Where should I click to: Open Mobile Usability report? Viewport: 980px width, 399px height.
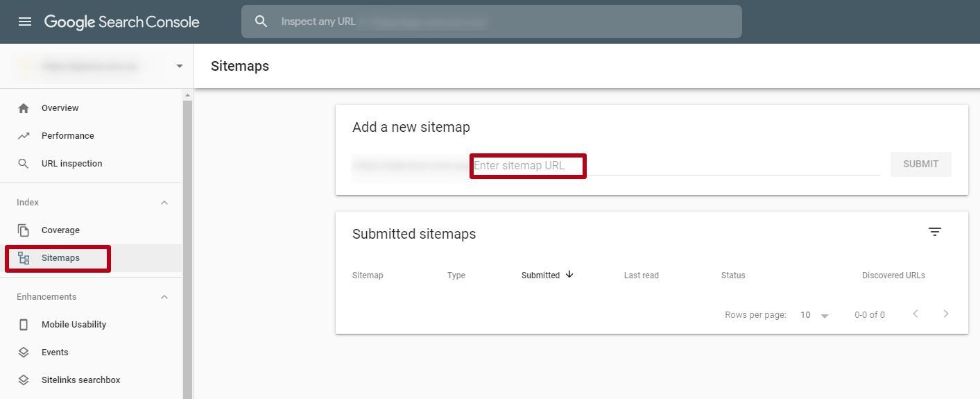click(x=74, y=325)
